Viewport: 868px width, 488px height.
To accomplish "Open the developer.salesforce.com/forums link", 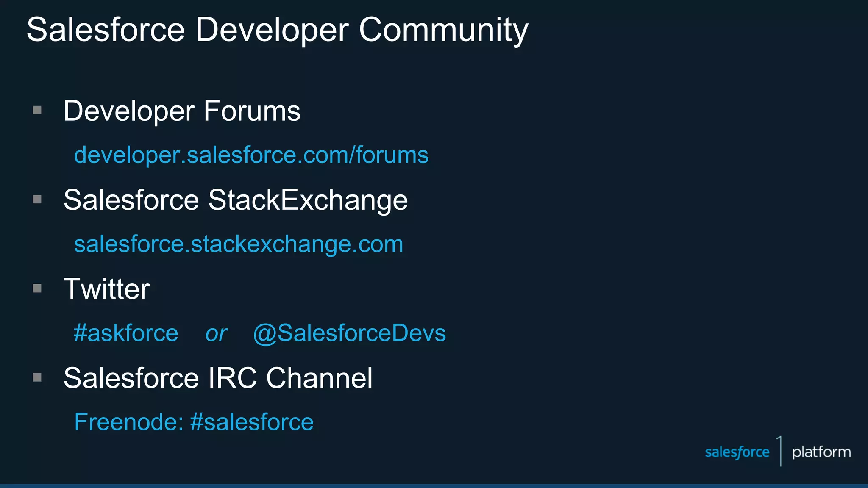I will pyautogui.click(x=251, y=155).
